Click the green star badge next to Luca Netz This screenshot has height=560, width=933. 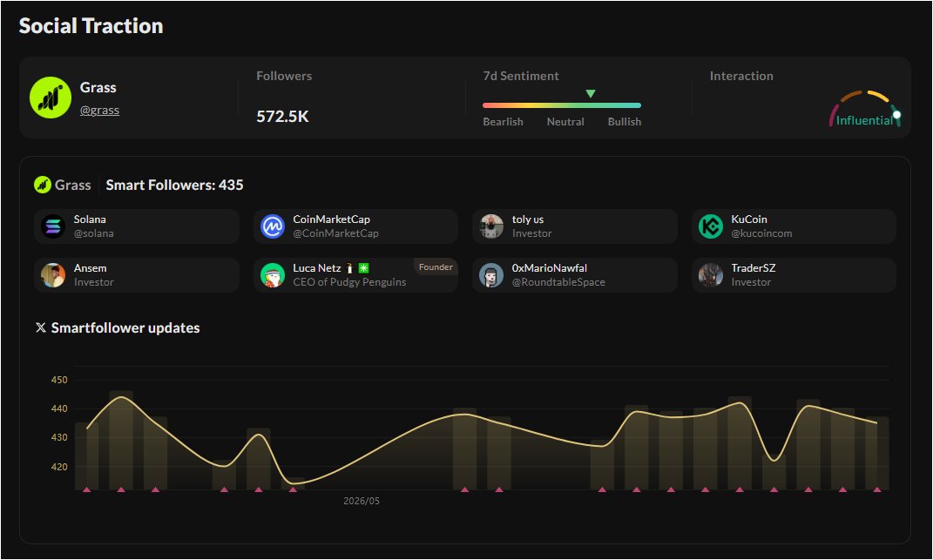pos(363,268)
